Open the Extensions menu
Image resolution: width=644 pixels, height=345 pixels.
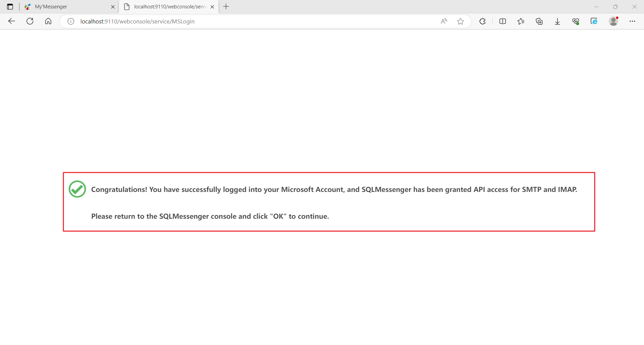click(482, 21)
